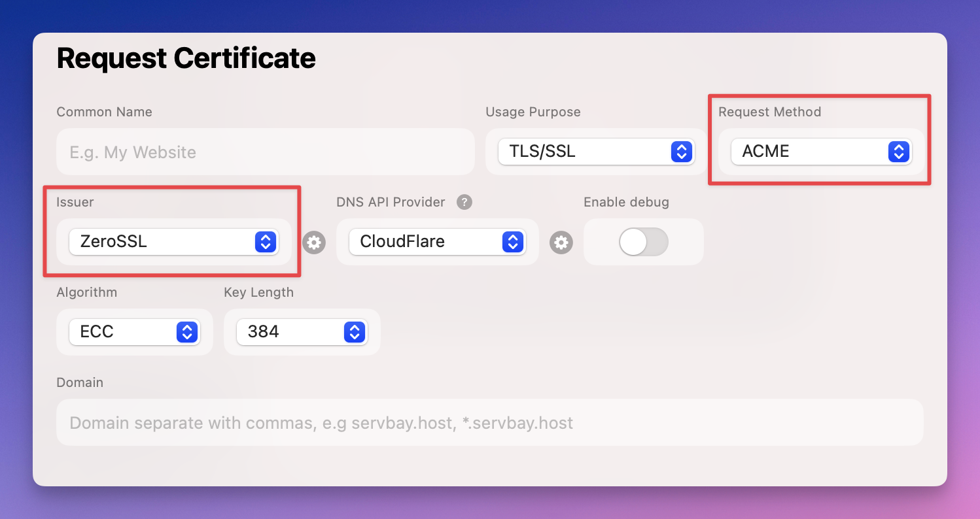980x519 pixels.
Task: Open the Usage Purpose TLS/SSL dropdown
Action: click(596, 152)
